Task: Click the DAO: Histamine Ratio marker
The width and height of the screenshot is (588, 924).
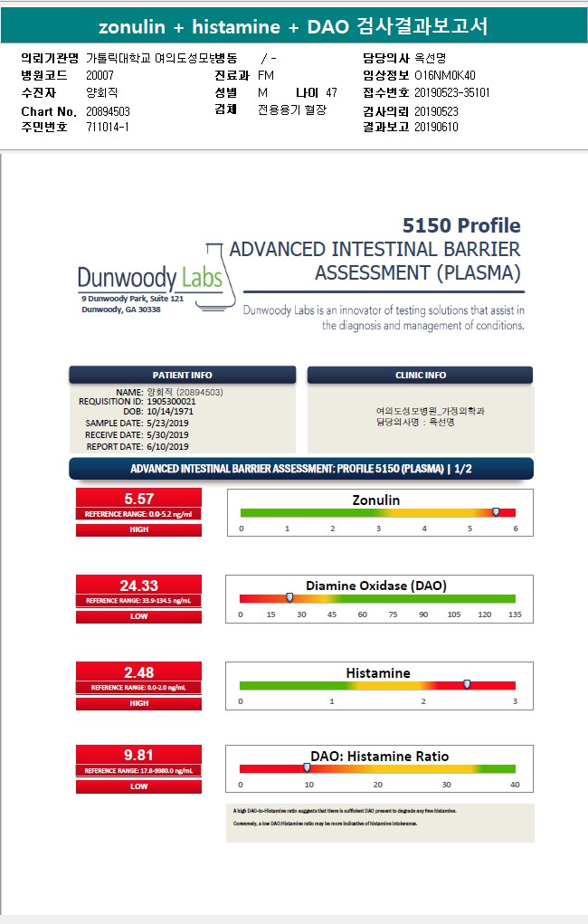Action: tap(307, 767)
